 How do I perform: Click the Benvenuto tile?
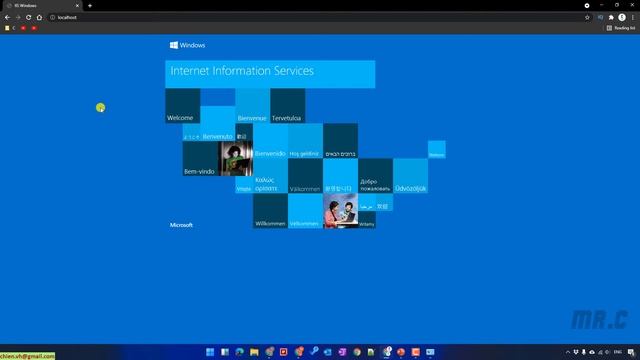click(x=218, y=124)
